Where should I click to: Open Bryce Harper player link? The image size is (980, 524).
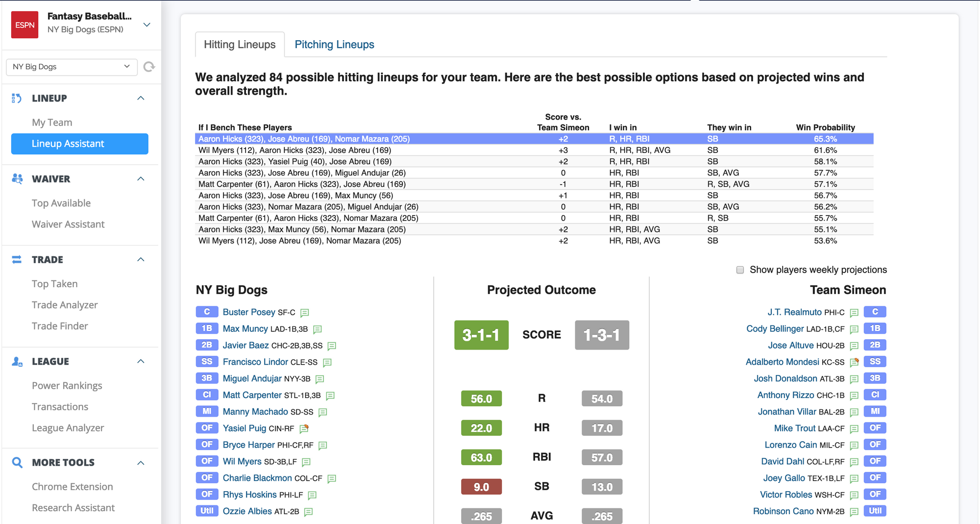coord(249,445)
